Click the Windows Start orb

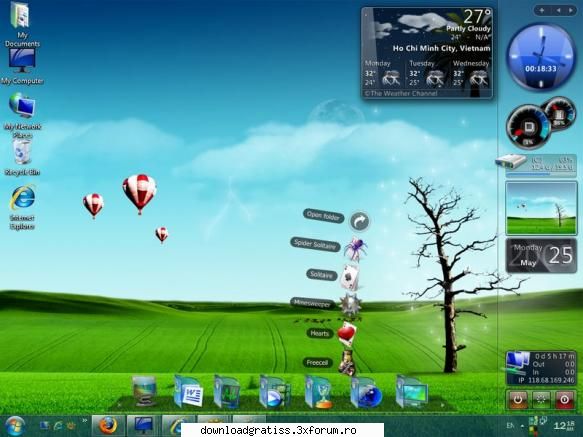click(x=14, y=426)
